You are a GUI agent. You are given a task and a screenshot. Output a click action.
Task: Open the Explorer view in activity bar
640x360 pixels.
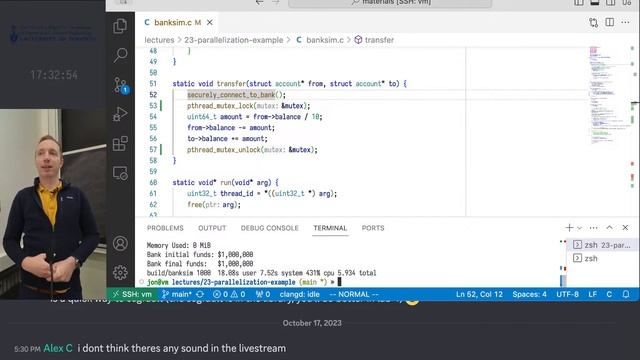120,26
